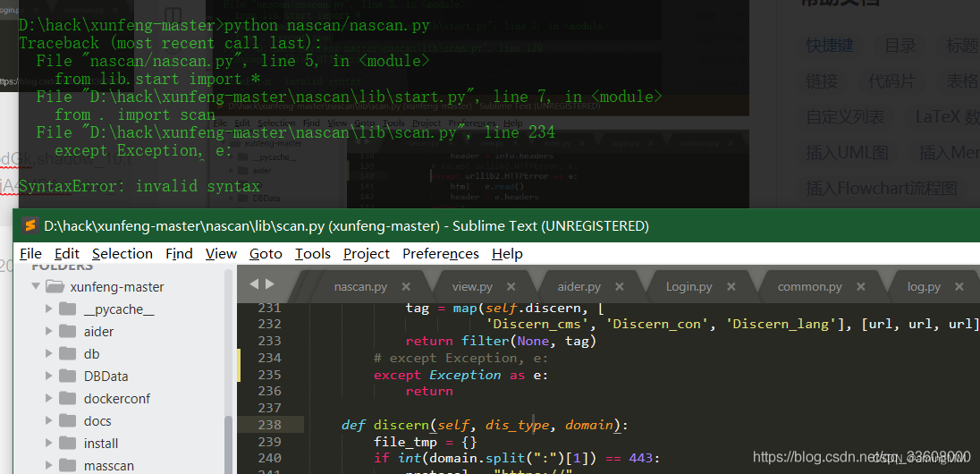The image size is (980, 474).
Task: Switch to the aider.py tab
Action: [579, 287]
